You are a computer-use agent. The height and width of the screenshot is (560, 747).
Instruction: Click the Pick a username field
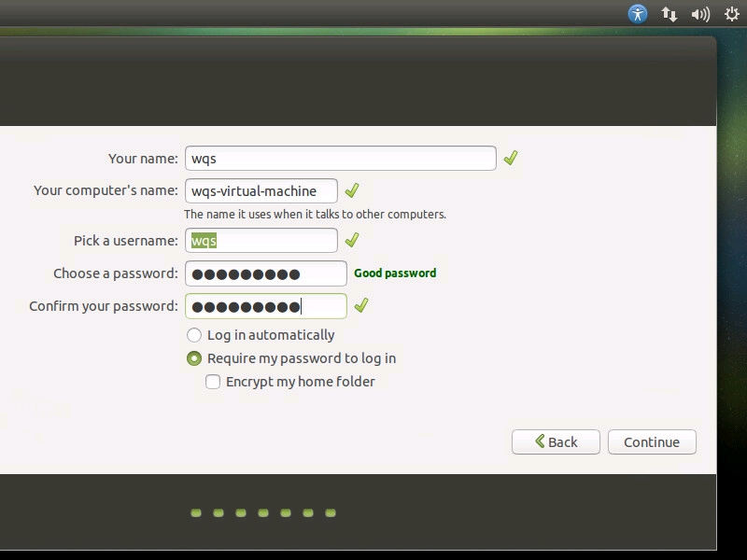click(261, 241)
